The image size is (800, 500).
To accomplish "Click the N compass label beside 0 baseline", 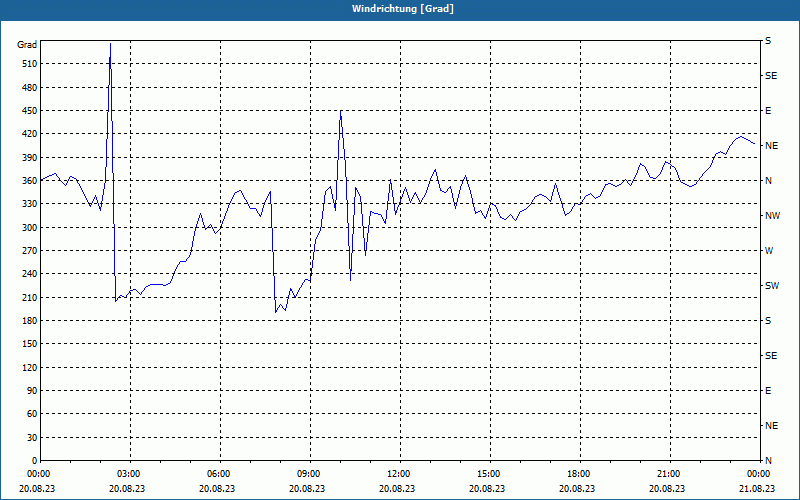I will click(768, 461).
